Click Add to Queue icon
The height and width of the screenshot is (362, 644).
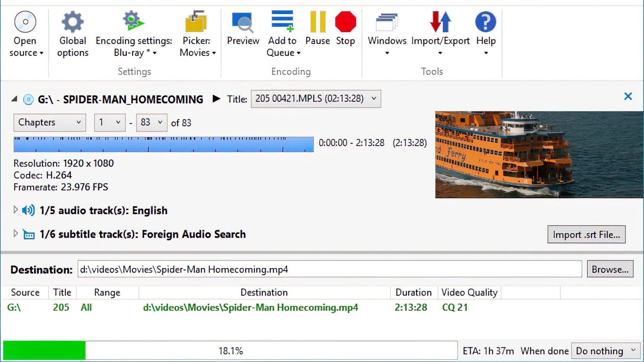[282, 22]
